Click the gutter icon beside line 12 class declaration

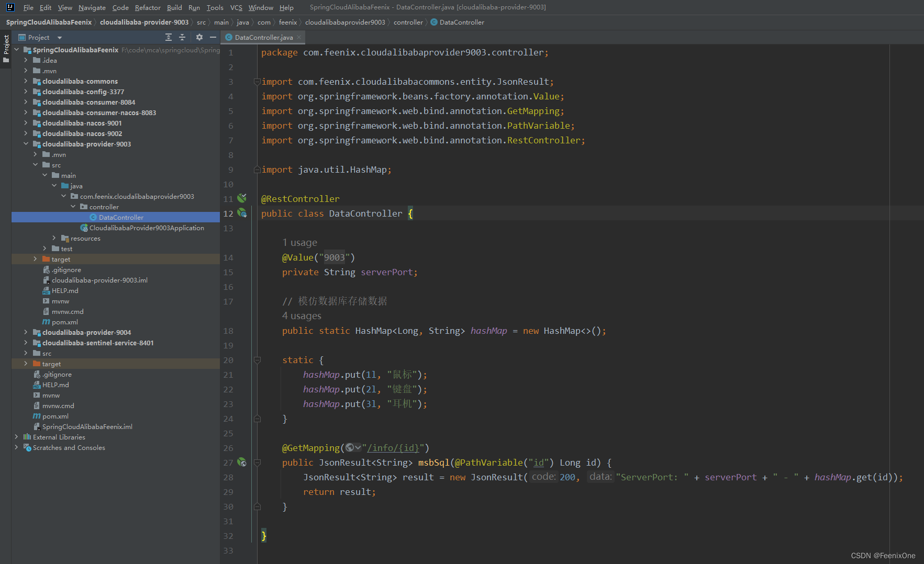point(242,213)
